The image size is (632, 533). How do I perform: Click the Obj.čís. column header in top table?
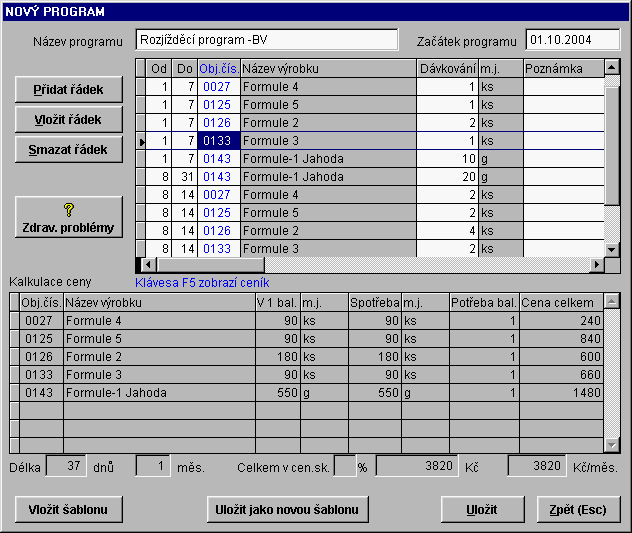pos(219,69)
